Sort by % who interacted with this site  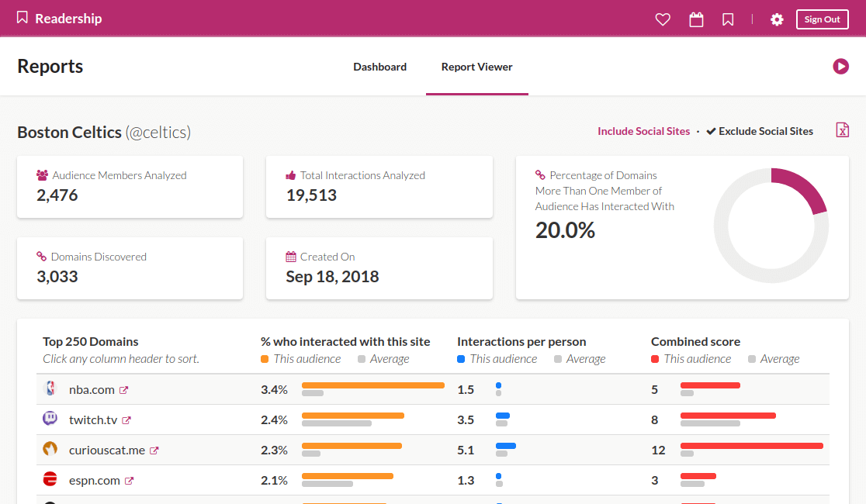(345, 342)
